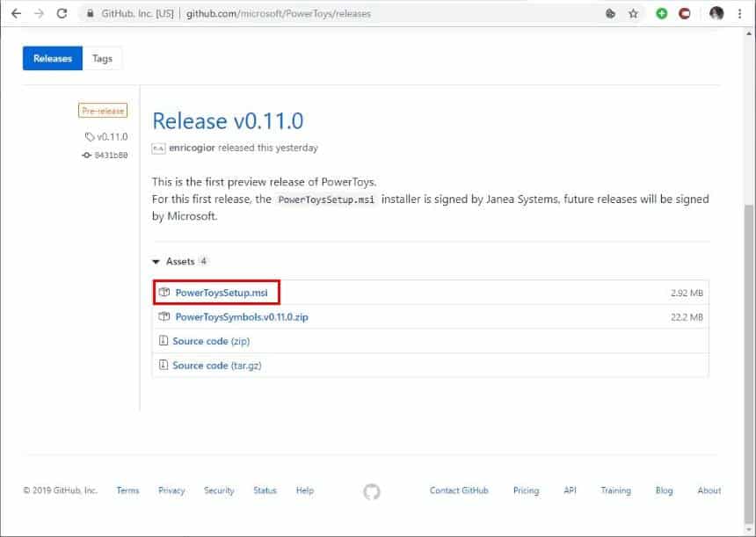This screenshot has width=756, height=537.
Task: Bookmark this page with the star icon
Action: [633, 13]
